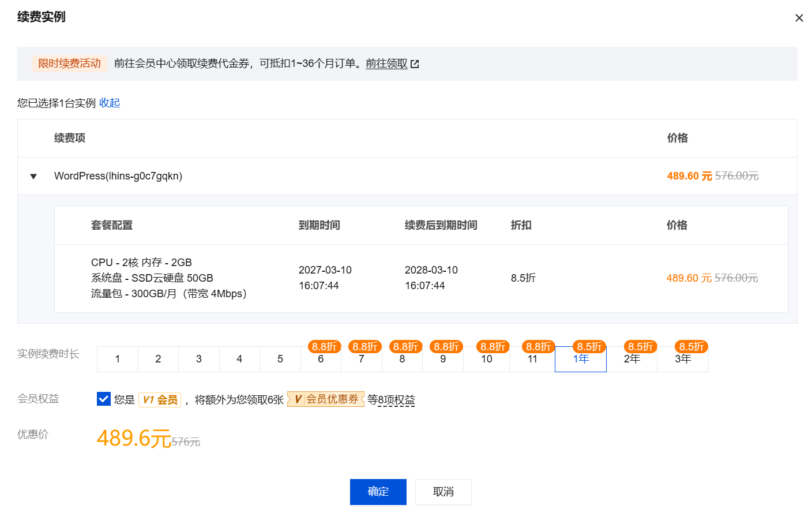Select 8 months renewal duration

[402, 359]
